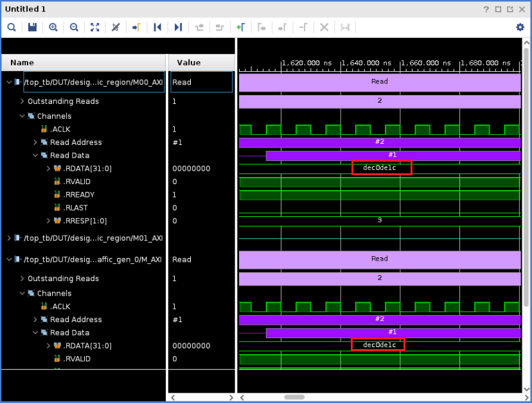This screenshot has width=532, height=403.
Task: Click the 1,620.000 ns ruler mark
Action: click(306, 63)
